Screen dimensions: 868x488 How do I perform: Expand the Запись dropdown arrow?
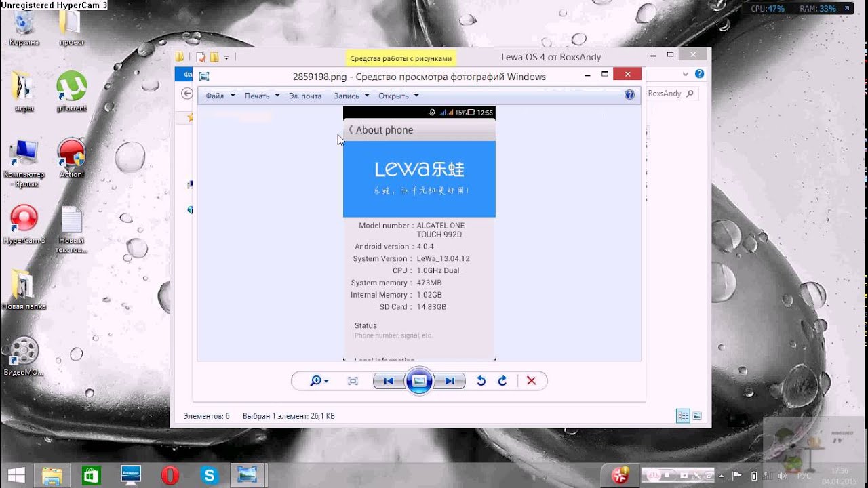[x=367, y=96]
